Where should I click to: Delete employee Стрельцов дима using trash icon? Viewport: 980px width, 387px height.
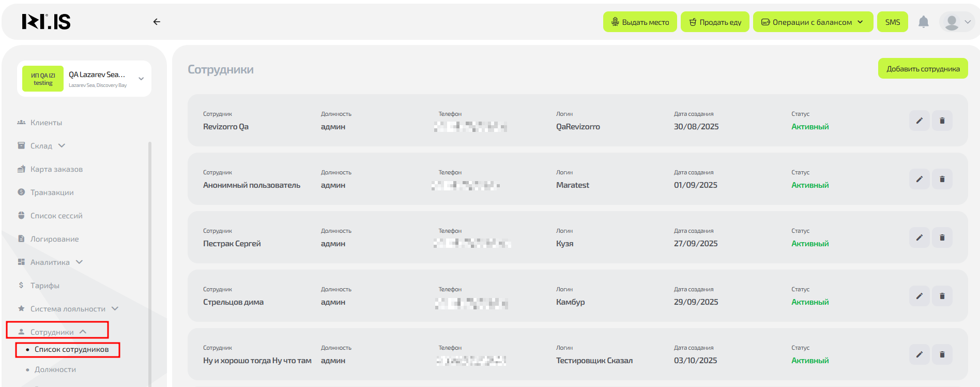[x=942, y=296]
